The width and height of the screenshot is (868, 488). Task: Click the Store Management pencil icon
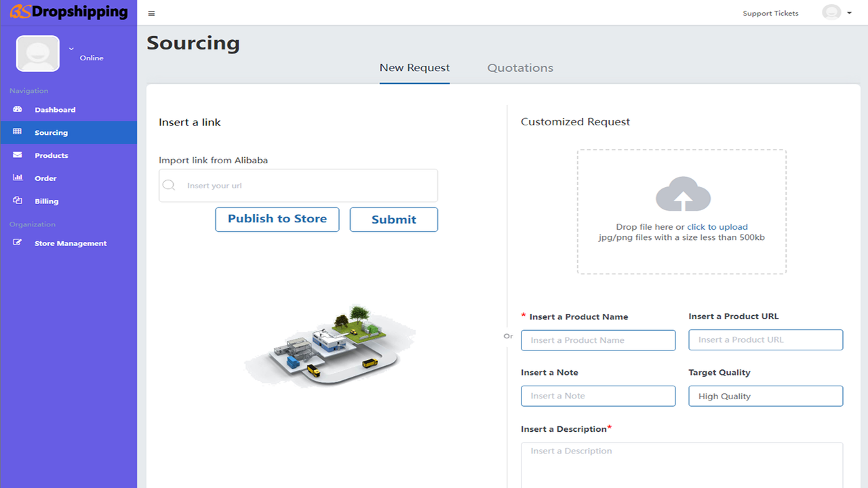coord(17,243)
